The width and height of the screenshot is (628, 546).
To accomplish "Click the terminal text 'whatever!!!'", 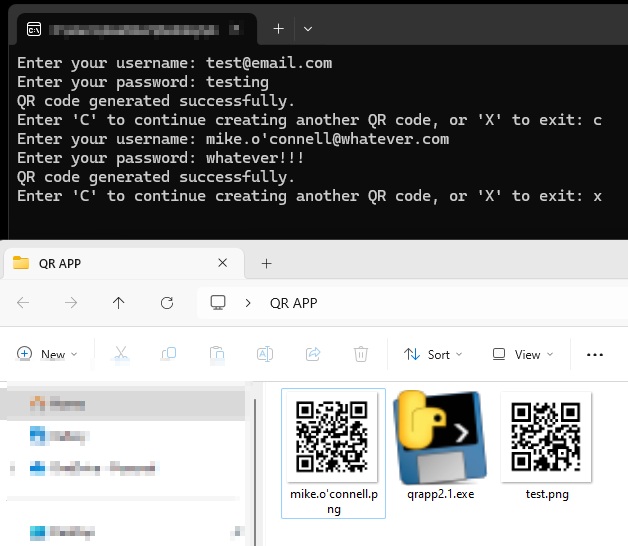I will click(255, 158).
